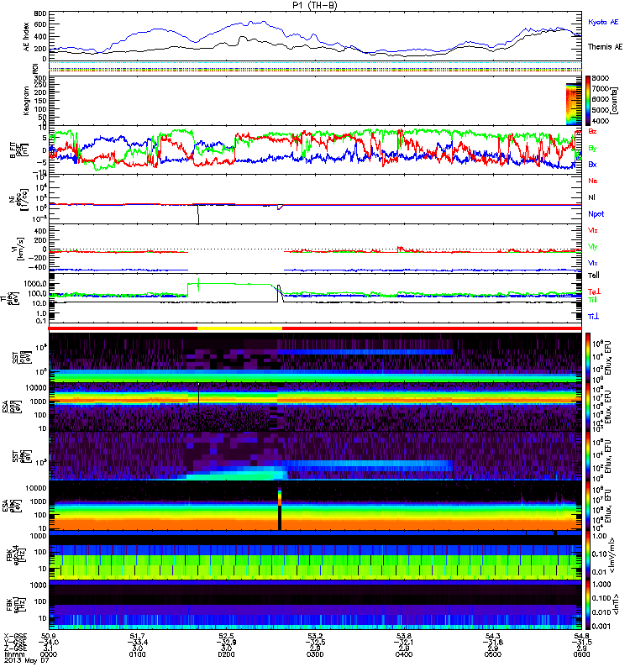This screenshot has height=672, width=630.
Task: Click the electron spike in ESA electron spectrogram
Action: [x=280, y=508]
